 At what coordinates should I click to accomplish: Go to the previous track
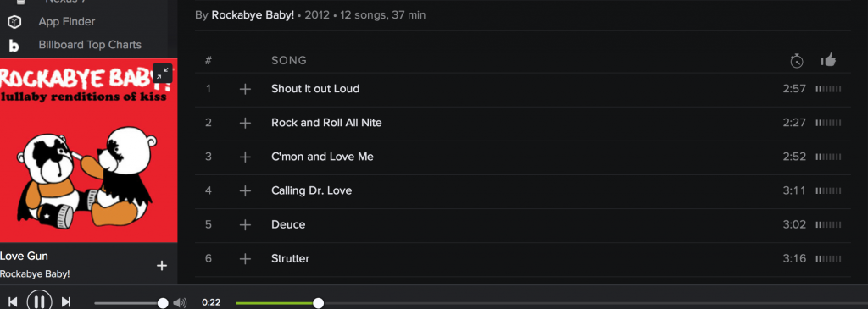13,302
